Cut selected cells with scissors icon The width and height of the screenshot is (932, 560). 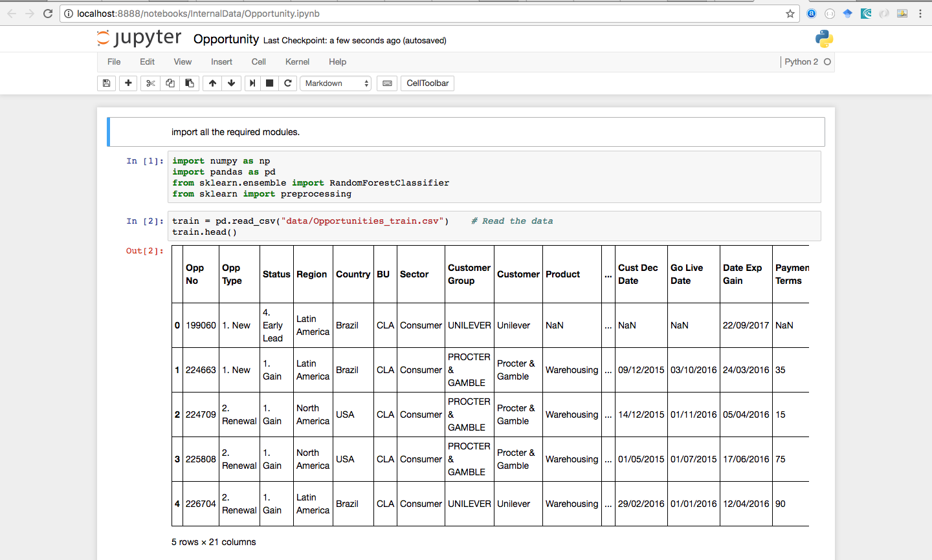coord(151,83)
